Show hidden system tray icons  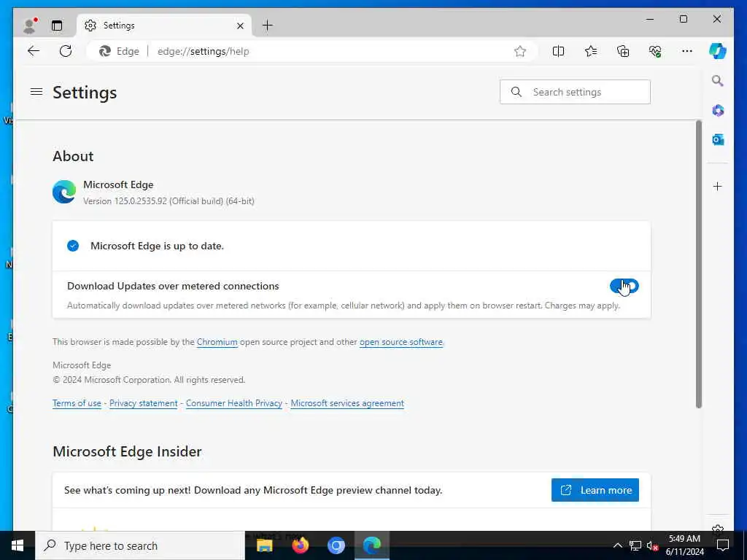point(617,545)
